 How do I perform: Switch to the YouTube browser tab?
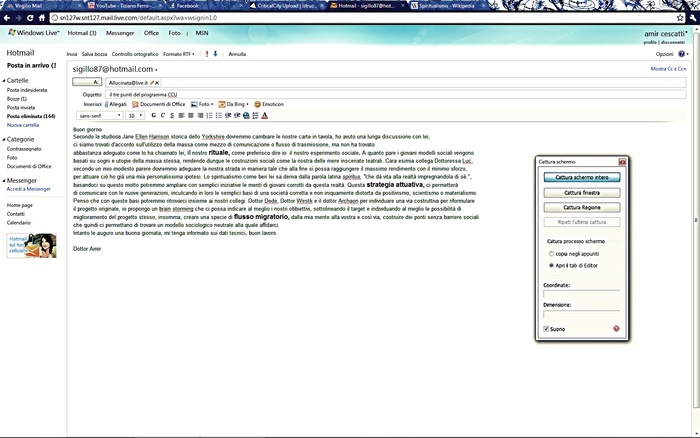coord(124,6)
